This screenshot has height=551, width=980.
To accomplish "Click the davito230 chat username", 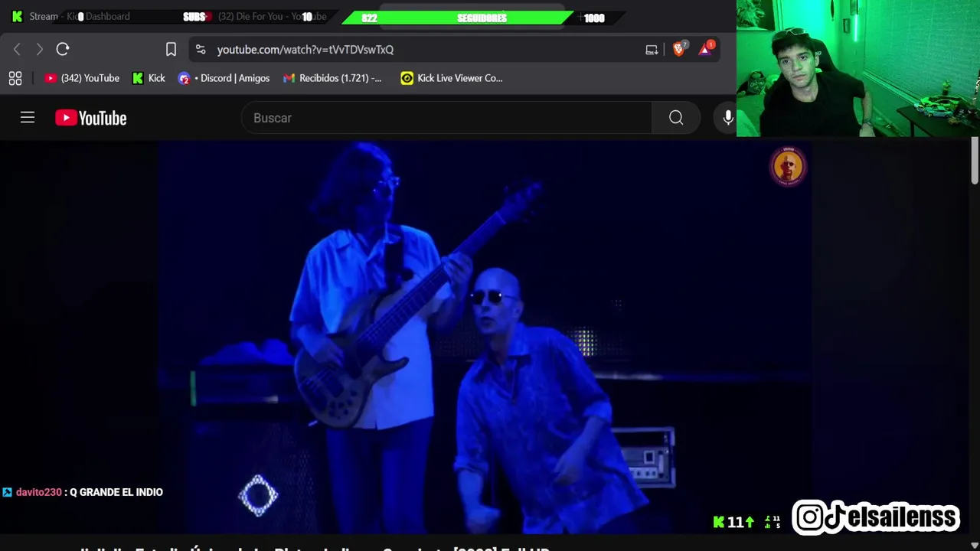I will [38, 492].
